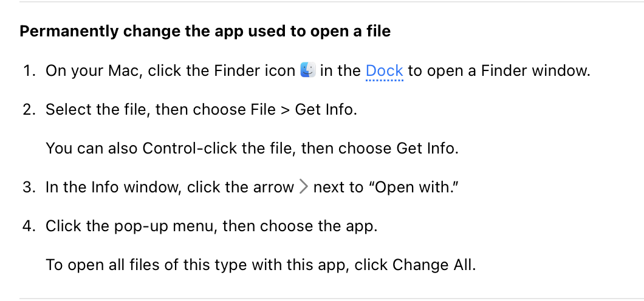Click the Finder icon in step one

click(x=307, y=70)
